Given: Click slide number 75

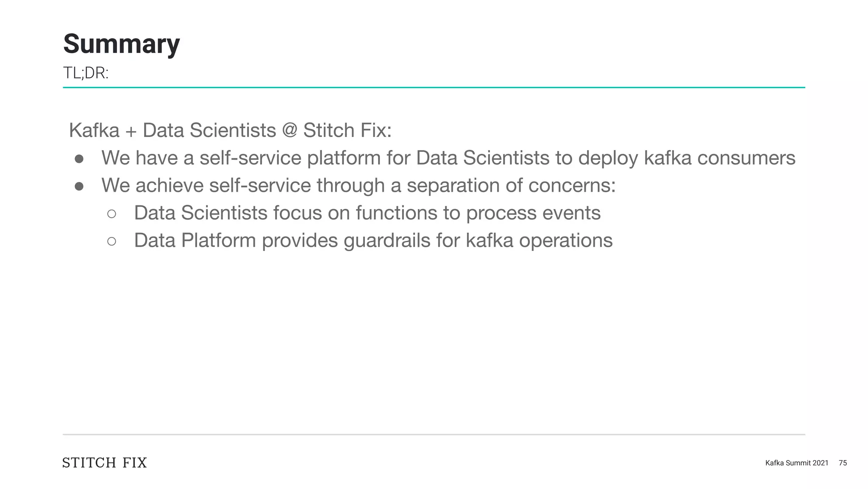Looking at the screenshot, I should [x=843, y=463].
